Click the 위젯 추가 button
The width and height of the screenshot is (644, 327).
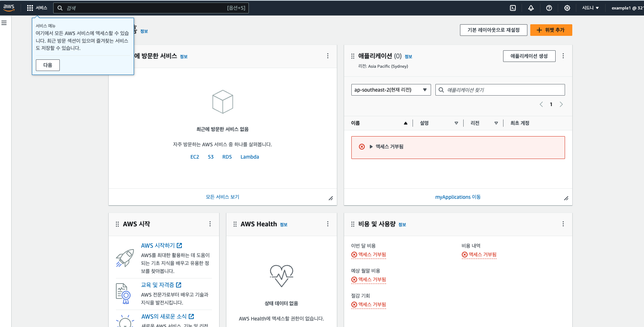551,30
